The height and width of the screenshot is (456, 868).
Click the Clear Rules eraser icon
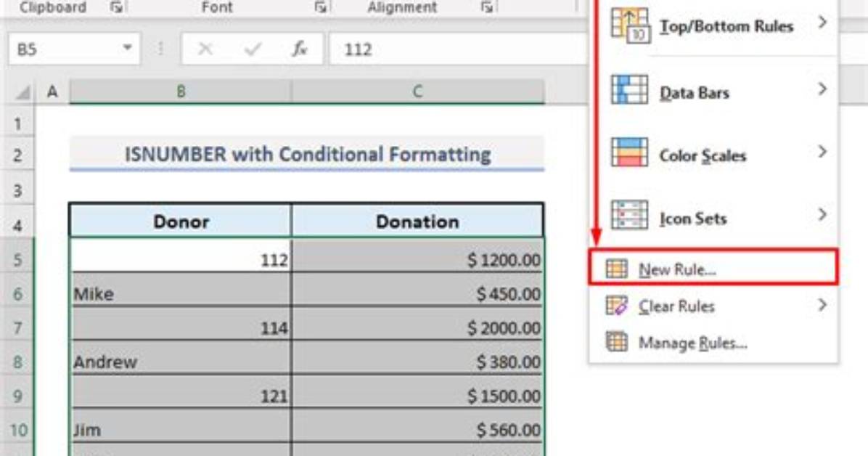[x=617, y=305]
